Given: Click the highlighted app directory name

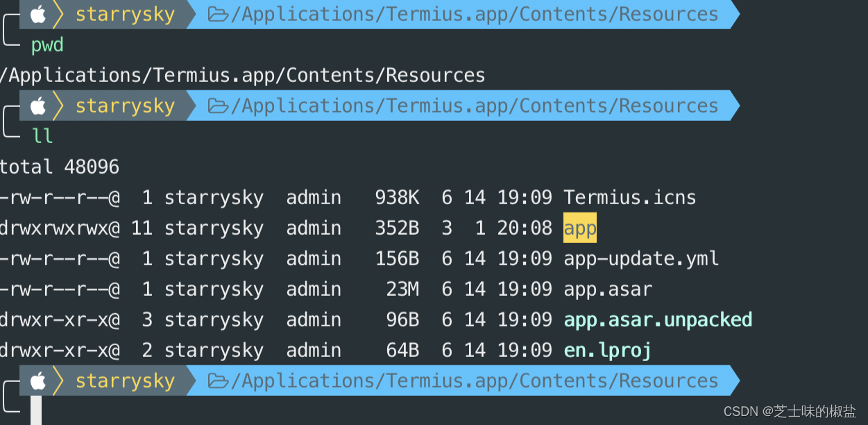Looking at the screenshot, I should click(x=580, y=228).
